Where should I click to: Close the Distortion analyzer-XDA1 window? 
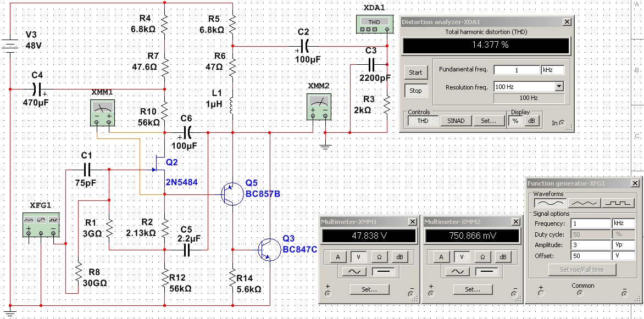pyautogui.click(x=567, y=22)
